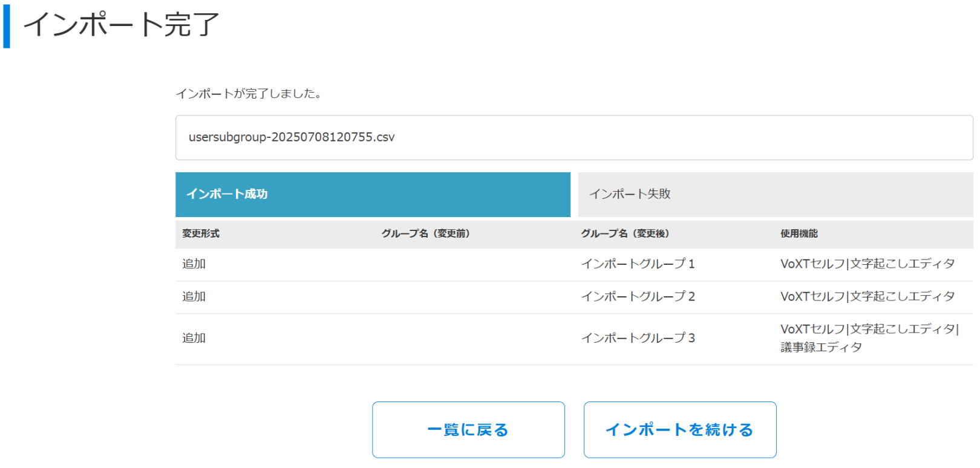Click 追加 in the インポートグループ1 row
980x468 pixels.
coord(194,264)
